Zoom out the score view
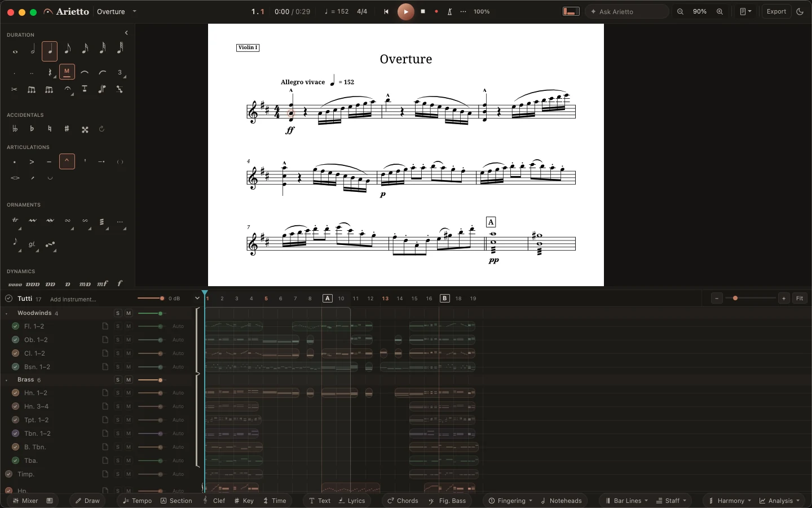Screen dimensions: 812x508 680,11
